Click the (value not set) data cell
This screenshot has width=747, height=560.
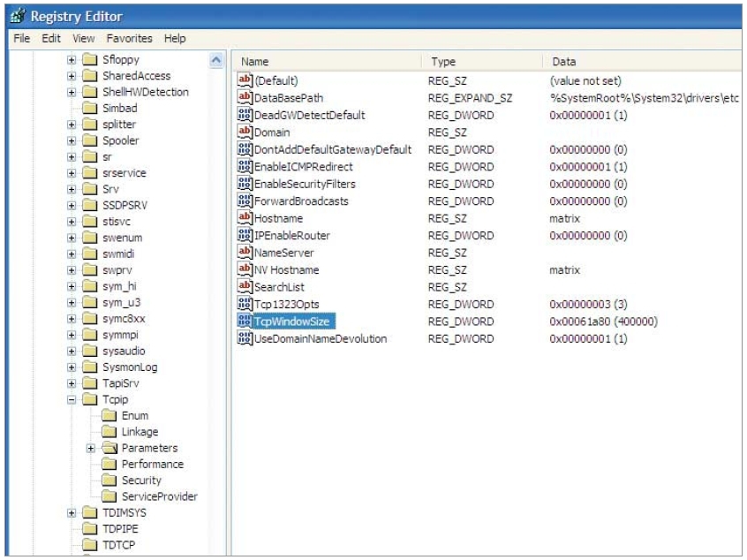click(585, 80)
